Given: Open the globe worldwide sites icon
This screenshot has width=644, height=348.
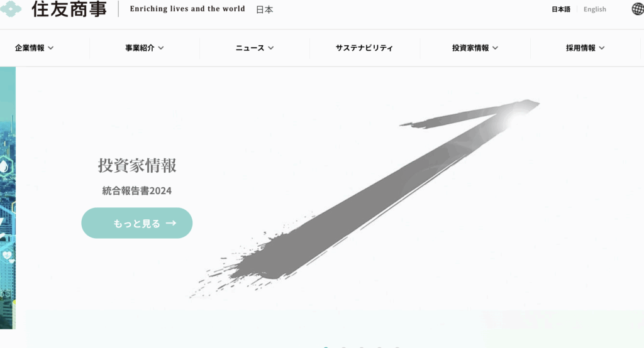Looking at the screenshot, I should [x=638, y=9].
